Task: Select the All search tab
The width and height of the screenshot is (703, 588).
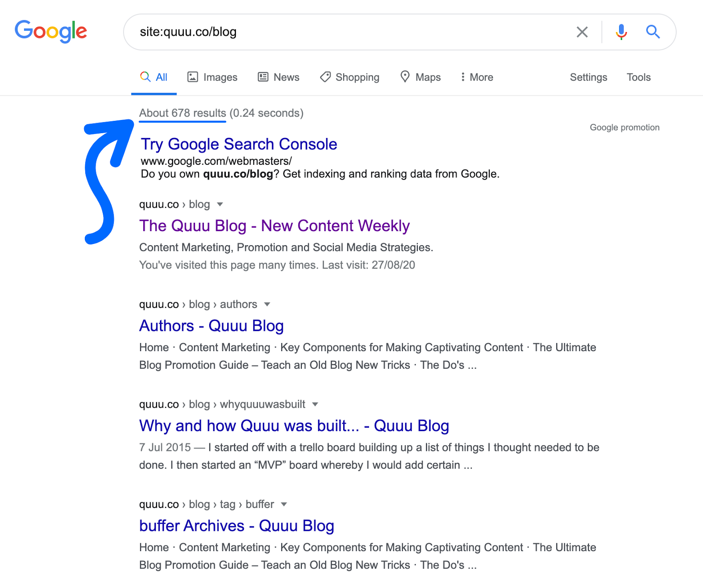Action: pyautogui.click(x=154, y=77)
